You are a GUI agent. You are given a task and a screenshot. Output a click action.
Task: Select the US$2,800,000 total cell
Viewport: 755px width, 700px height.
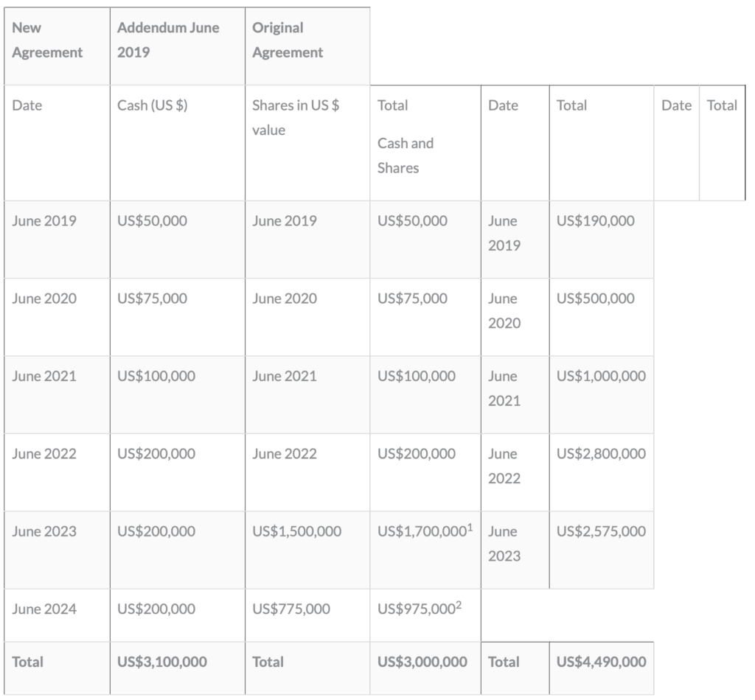(601, 454)
